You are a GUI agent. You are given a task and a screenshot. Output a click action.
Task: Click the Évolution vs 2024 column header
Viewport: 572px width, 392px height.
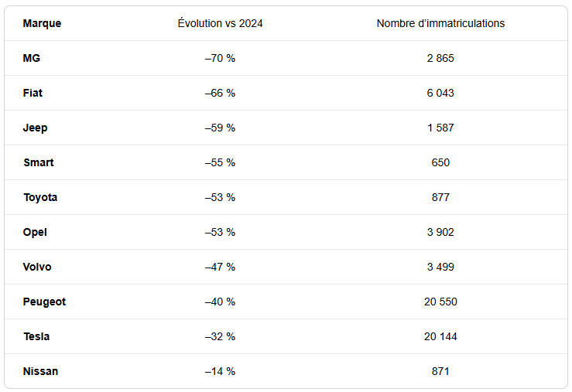(220, 23)
